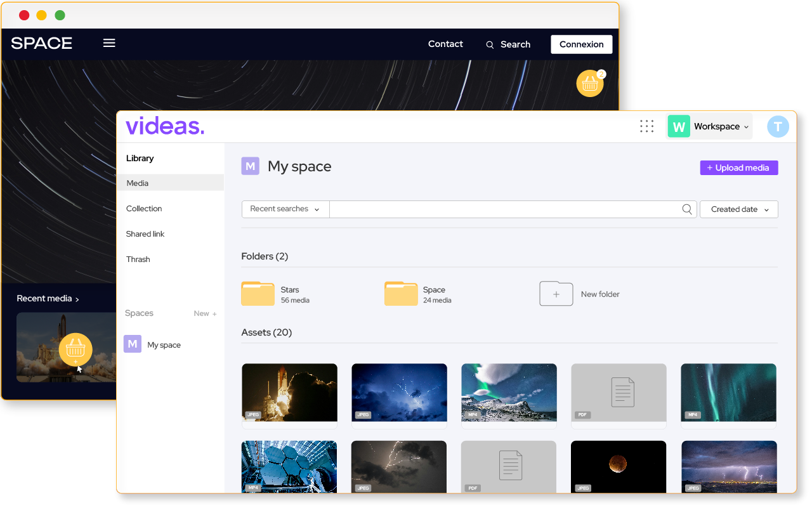This screenshot has height=510, width=812.
Task: Open the green aurora MP4 asset
Action: pyautogui.click(x=728, y=392)
